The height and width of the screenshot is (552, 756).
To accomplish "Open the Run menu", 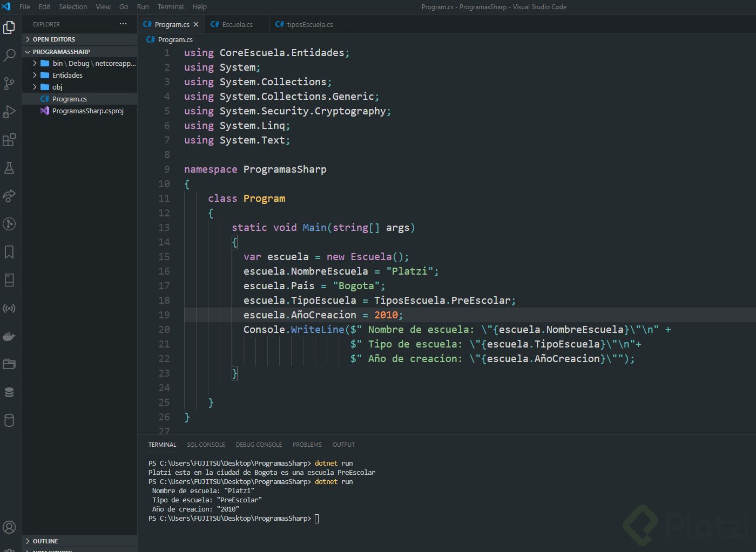I will (x=143, y=6).
